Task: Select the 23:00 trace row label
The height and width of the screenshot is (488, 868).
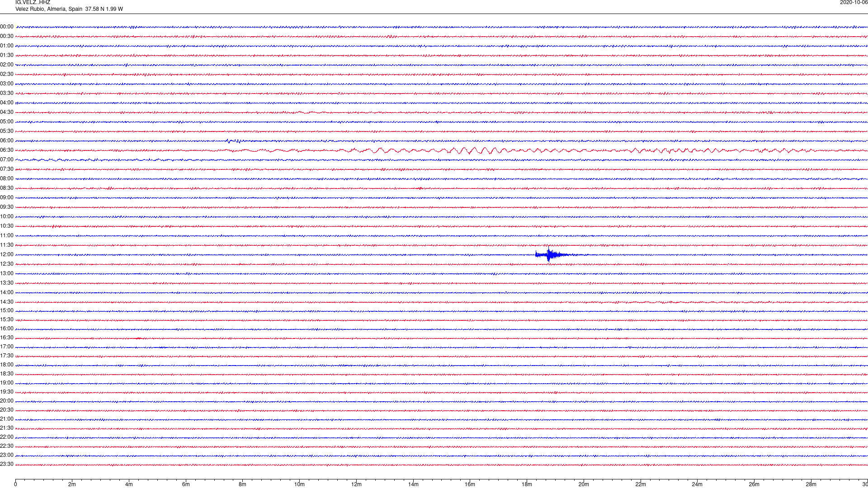Action: (x=7, y=455)
